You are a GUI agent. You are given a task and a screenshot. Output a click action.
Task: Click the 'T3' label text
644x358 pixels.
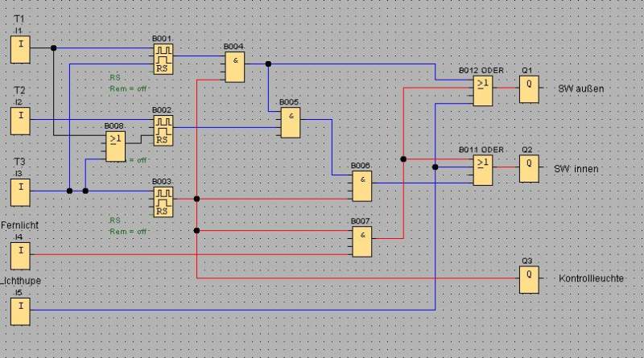click(x=19, y=162)
